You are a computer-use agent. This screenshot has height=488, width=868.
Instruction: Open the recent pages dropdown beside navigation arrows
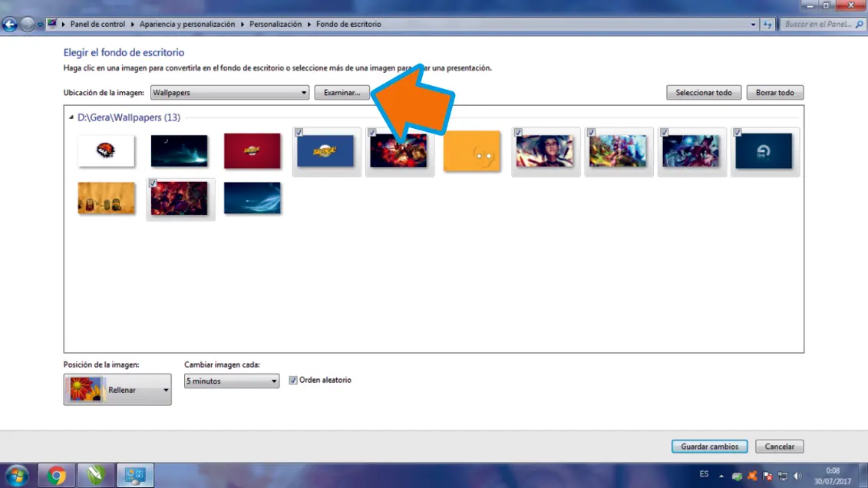40,25
